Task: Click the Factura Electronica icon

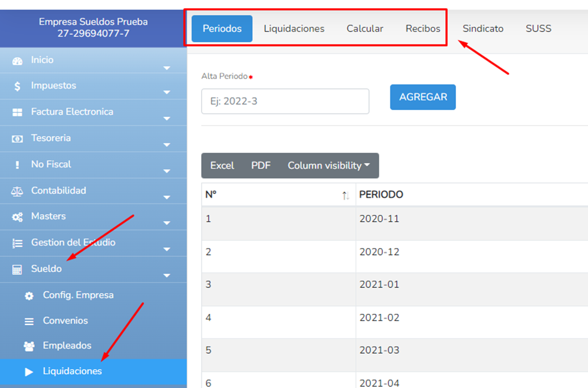Action: pyautogui.click(x=17, y=112)
